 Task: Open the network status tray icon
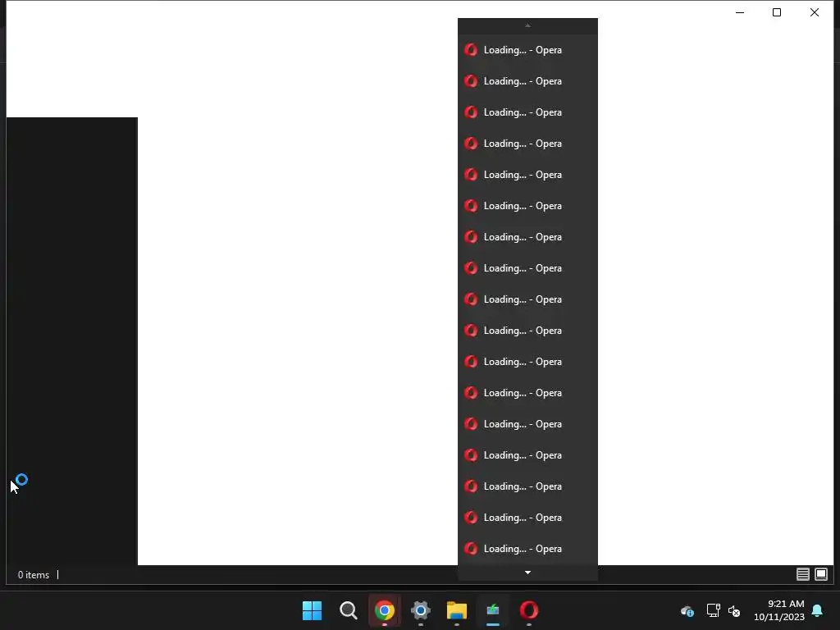point(713,610)
